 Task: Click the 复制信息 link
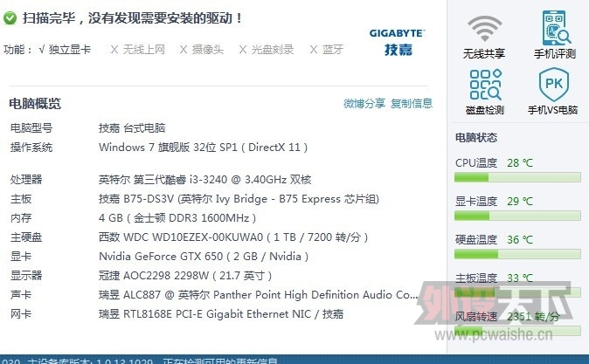coord(412,103)
